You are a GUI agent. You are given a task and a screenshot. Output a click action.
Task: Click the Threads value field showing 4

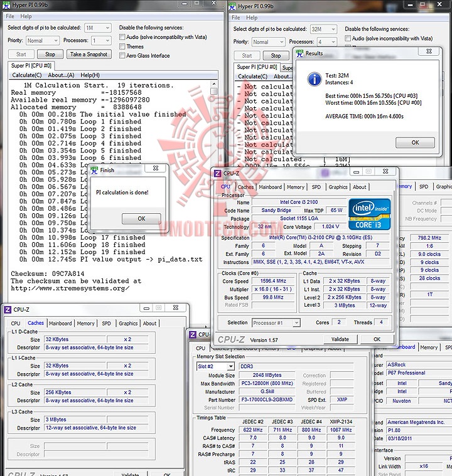point(381,322)
